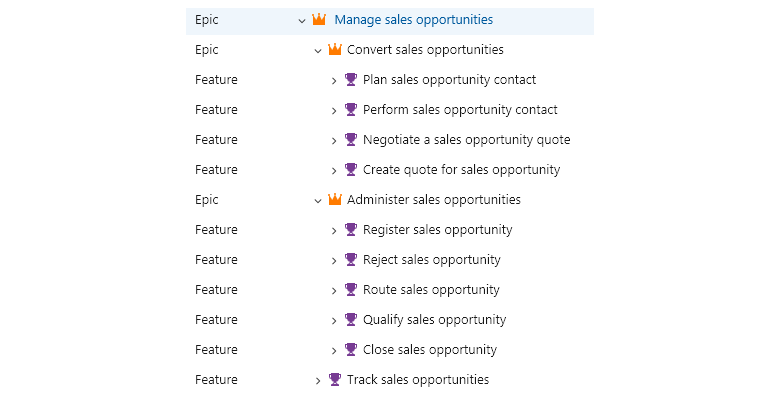
Task: Collapse the Administer sales opportunities epic
Action: 318,201
